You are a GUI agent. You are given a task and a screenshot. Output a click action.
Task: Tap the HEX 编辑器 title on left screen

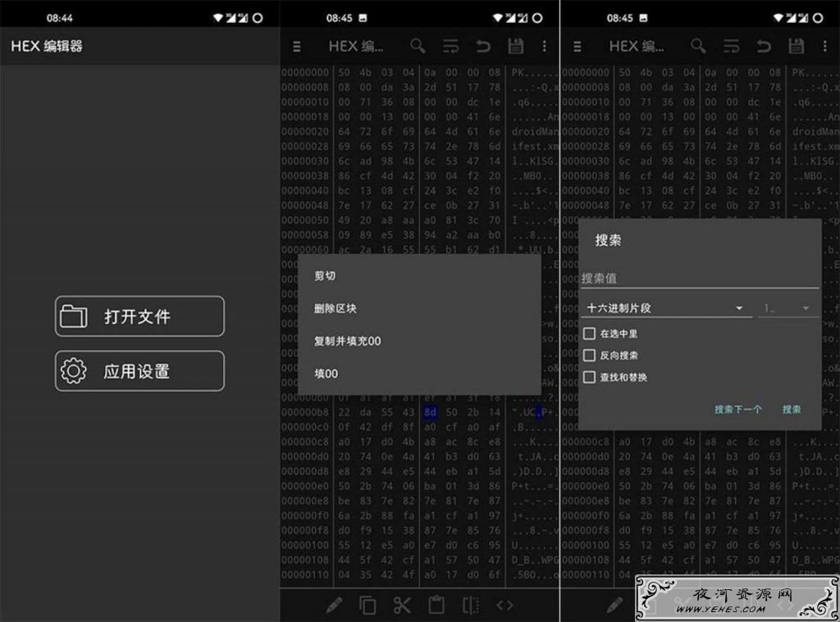coord(47,46)
